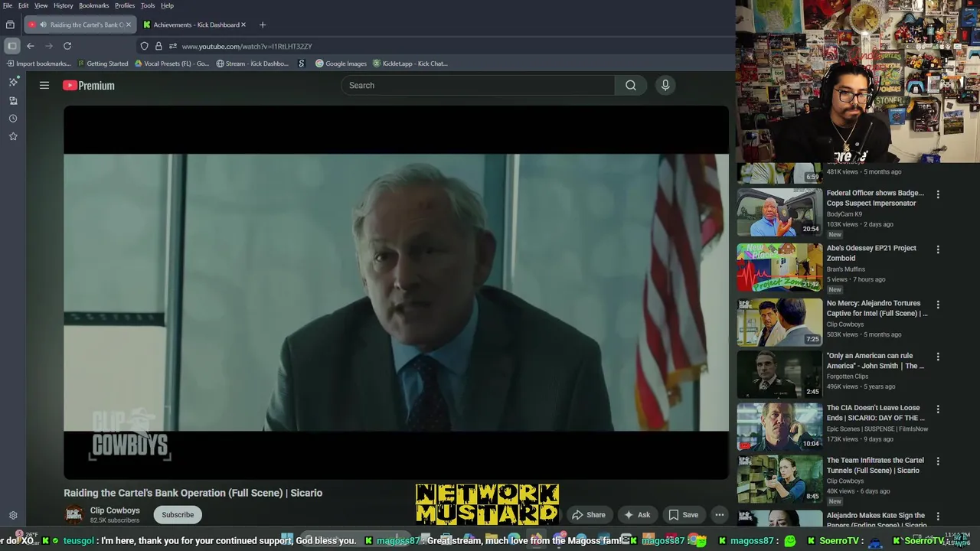Image resolution: width=980 pixels, height=551 pixels.
Task: Open the S bookmark icon in toolbar
Action: click(302, 64)
